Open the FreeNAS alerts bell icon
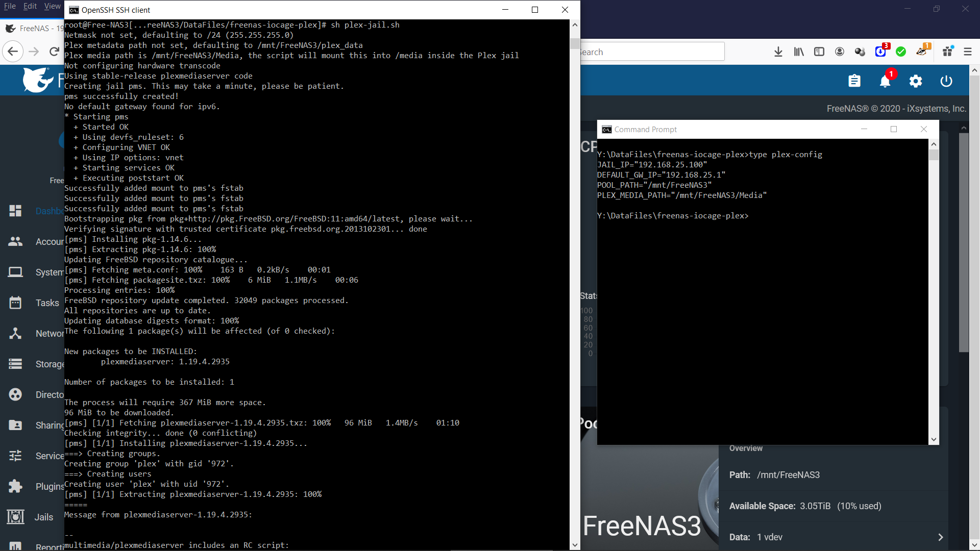This screenshot has height=551, width=980. click(x=885, y=81)
